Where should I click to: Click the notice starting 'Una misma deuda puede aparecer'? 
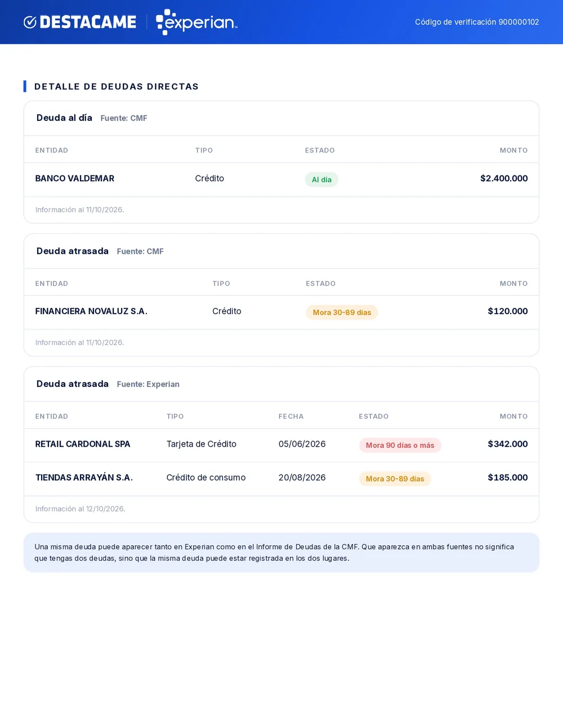[281, 552]
